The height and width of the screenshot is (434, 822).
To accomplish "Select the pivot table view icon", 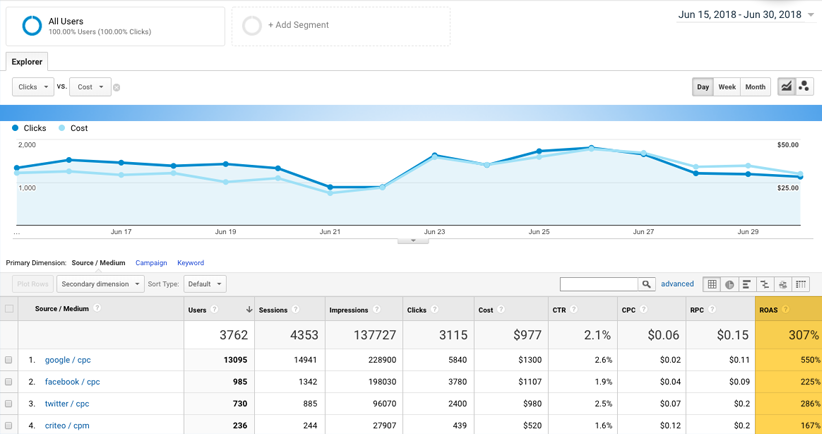I will (x=801, y=284).
